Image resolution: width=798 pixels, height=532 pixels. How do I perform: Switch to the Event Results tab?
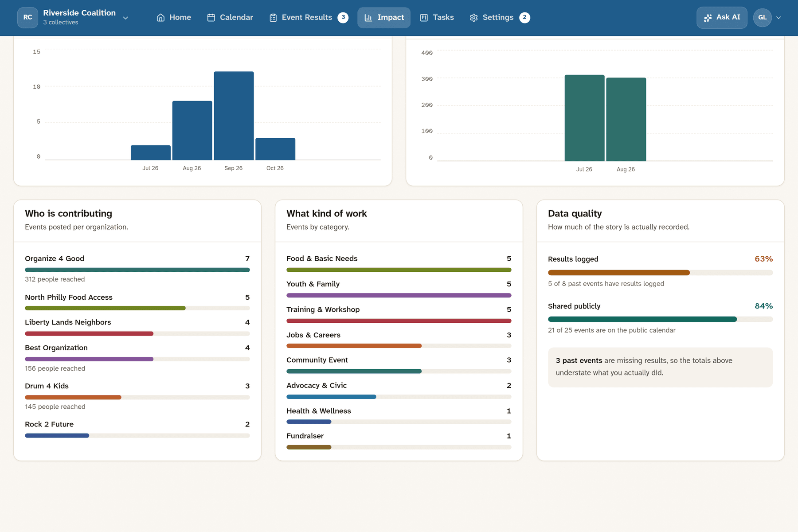309,18
